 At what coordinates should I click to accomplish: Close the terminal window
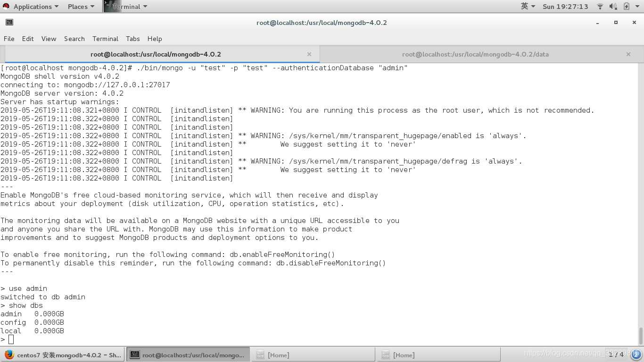pyautogui.click(x=634, y=23)
